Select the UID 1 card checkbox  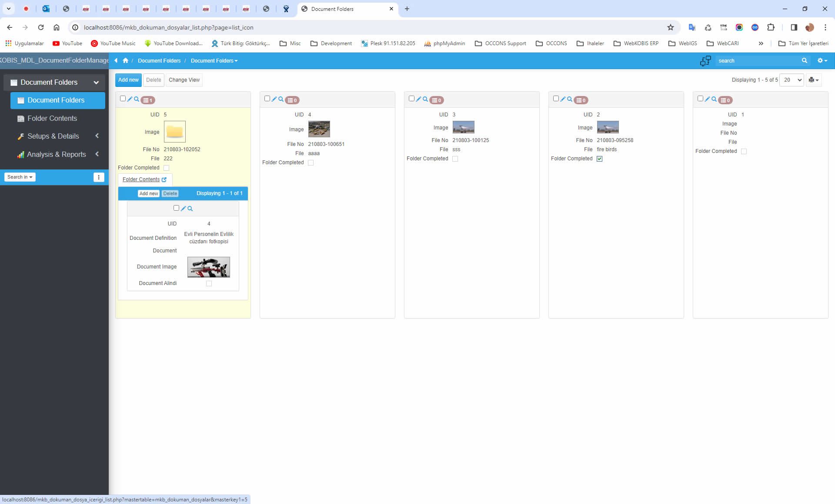click(700, 99)
